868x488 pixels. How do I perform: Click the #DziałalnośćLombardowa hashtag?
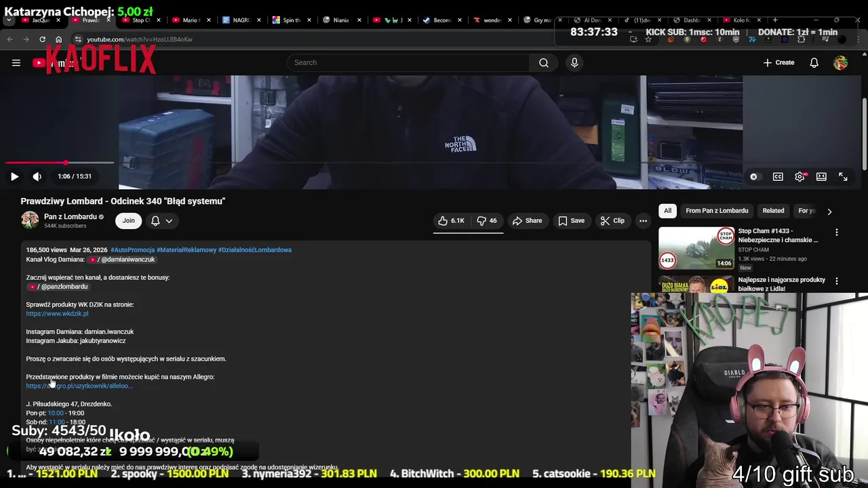(x=255, y=250)
